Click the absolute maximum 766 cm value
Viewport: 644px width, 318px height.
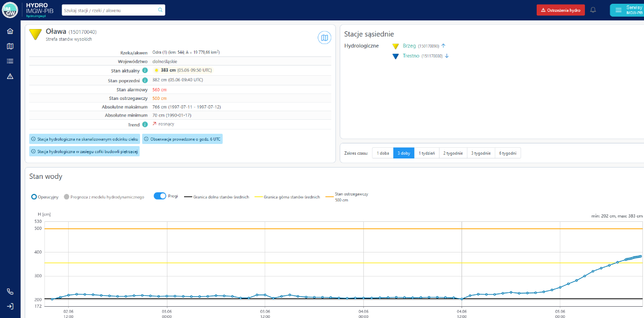187,107
